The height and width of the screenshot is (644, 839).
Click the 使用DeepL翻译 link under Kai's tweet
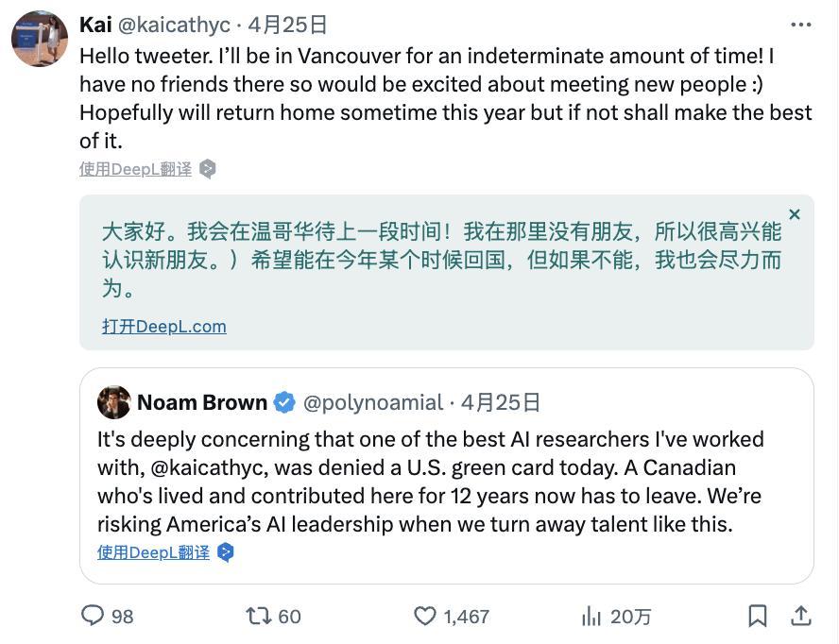click(x=135, y=169)
